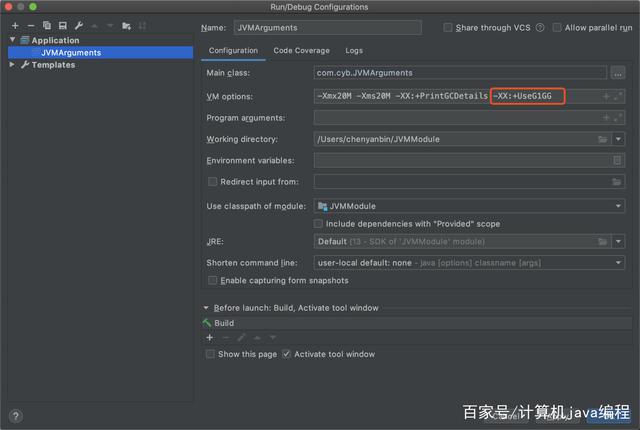
Task: Edit environment variables list icon
Action: [617, 160]
